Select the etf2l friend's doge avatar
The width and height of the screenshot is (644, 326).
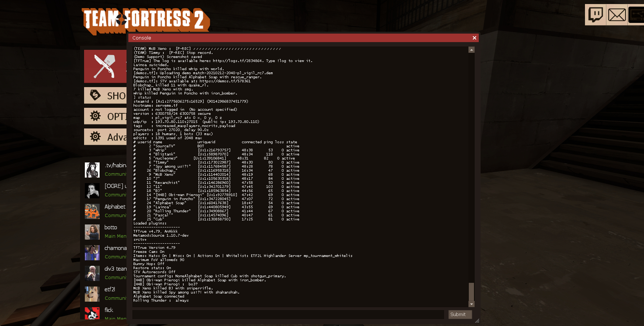tap(92, 294)
